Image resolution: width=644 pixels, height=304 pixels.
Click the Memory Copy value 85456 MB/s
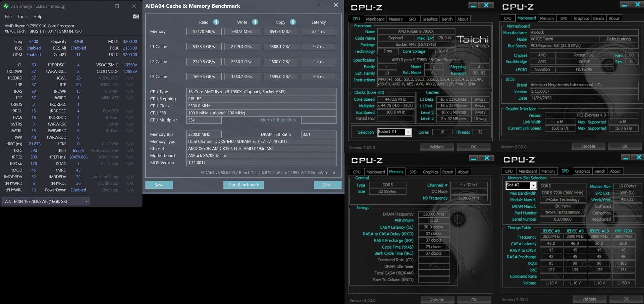coord(280,32)
